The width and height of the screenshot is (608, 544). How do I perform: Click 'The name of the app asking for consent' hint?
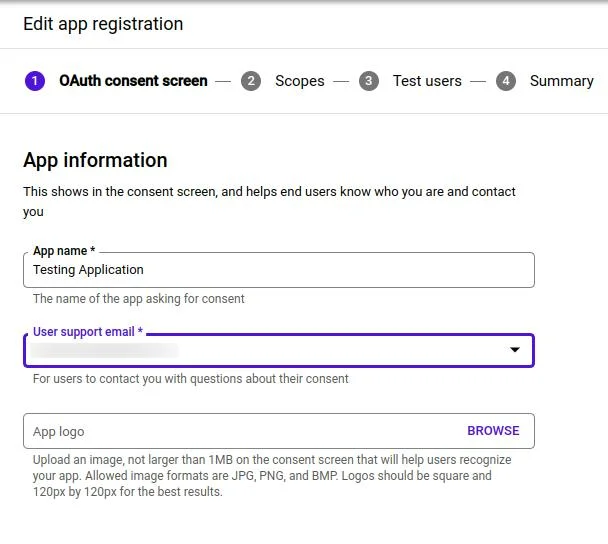(139, 299)
